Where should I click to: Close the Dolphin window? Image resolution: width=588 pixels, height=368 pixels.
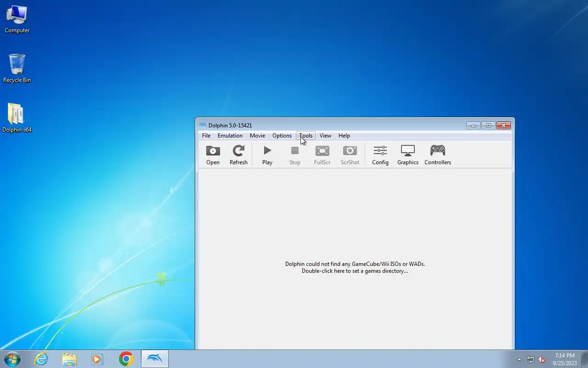coord(503,126)
